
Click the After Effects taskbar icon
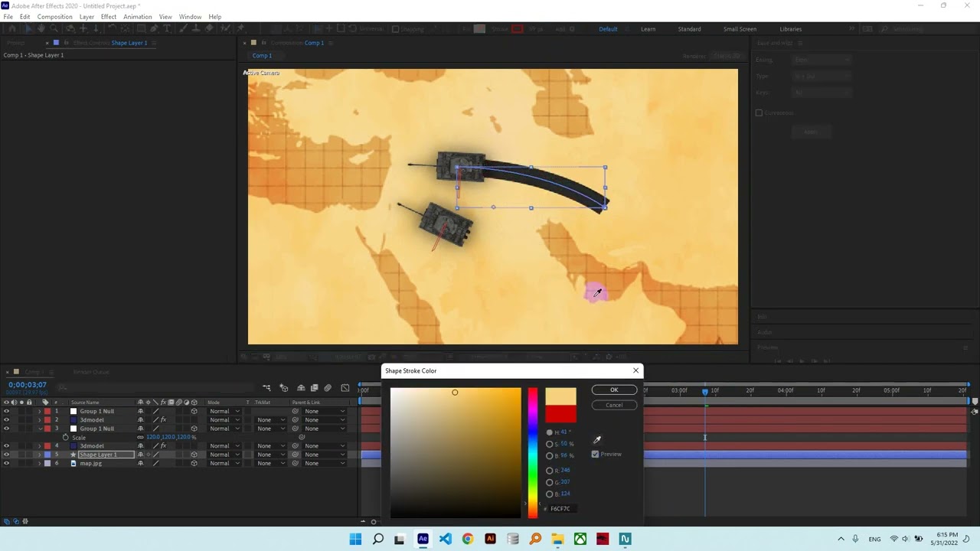tap(423, 539)
